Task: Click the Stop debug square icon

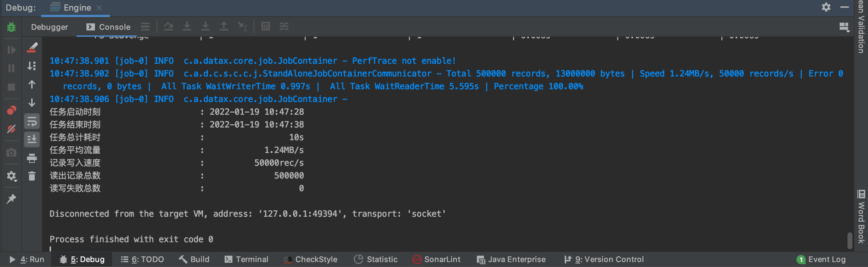Action: point(11,87)
